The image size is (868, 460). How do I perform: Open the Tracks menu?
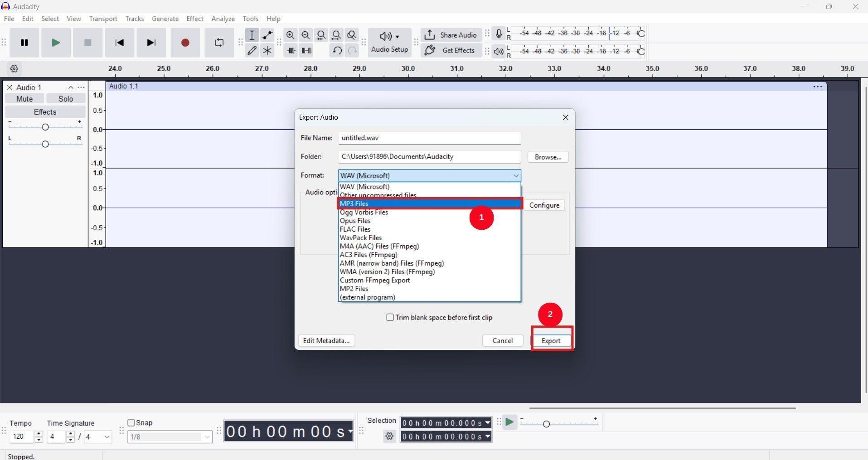(134, 19)
